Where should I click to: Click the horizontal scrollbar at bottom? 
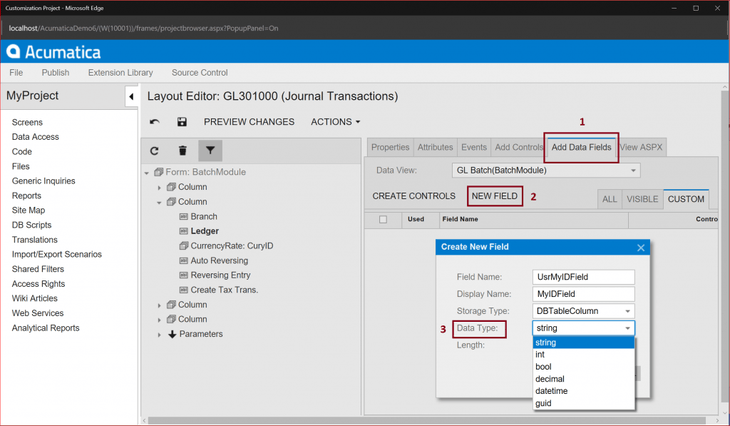[426, 420]
